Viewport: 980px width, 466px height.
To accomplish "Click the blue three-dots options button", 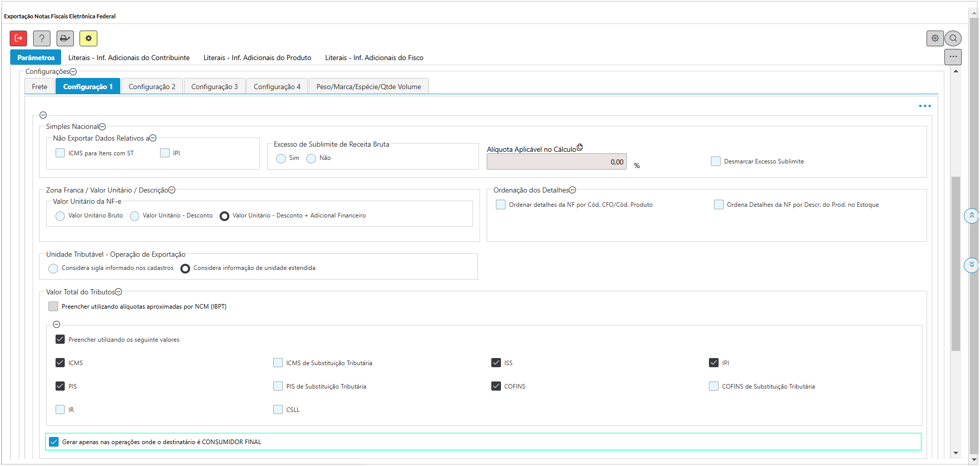I will click(x=924, y=106).
